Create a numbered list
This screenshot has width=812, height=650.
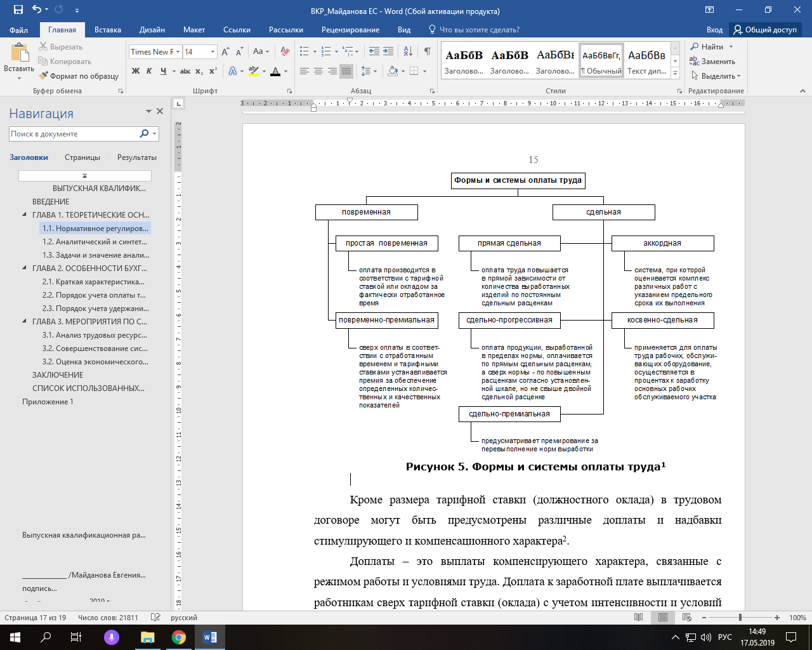tap(326, 52)
